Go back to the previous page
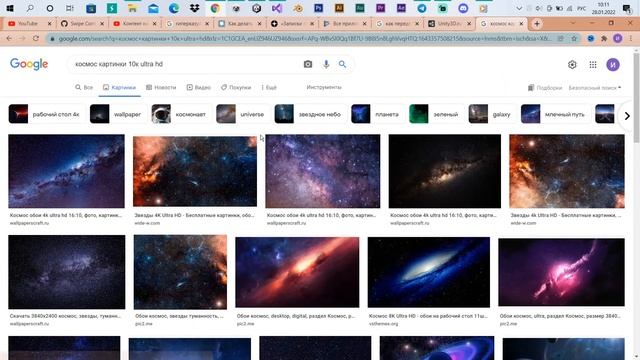 point(9,38)
